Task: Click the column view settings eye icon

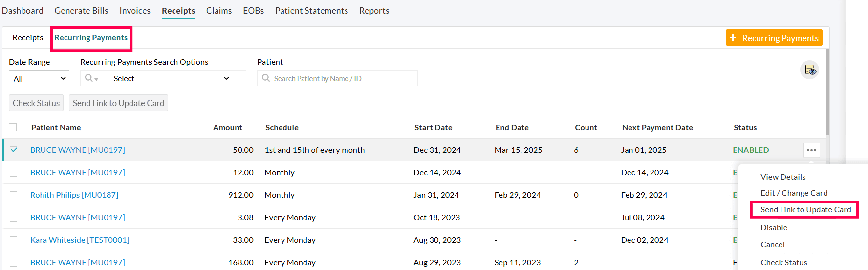Action: (x=810, y=70)
